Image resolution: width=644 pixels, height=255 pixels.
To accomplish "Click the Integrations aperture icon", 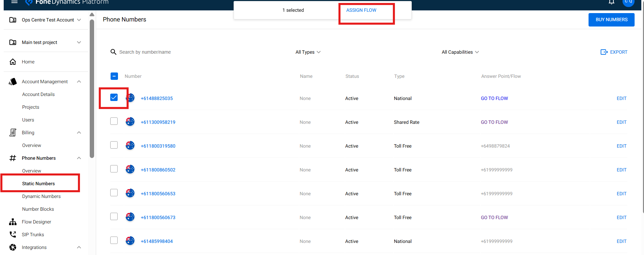I will [x=13, y=247].
